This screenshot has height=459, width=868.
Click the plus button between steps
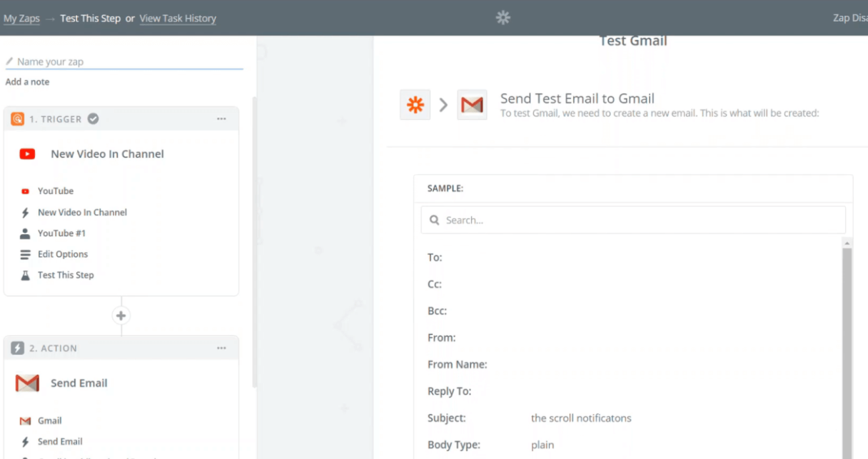121,316
